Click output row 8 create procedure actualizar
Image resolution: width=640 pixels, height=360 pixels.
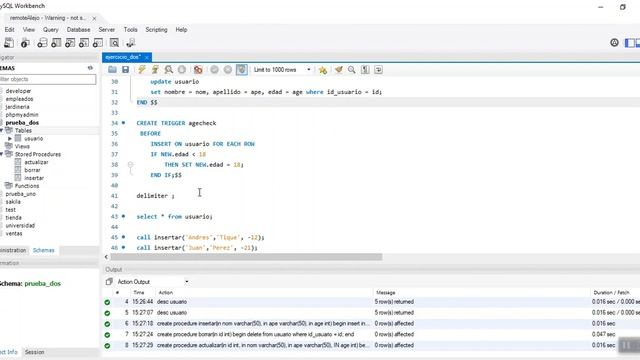(x=371, y=345)
